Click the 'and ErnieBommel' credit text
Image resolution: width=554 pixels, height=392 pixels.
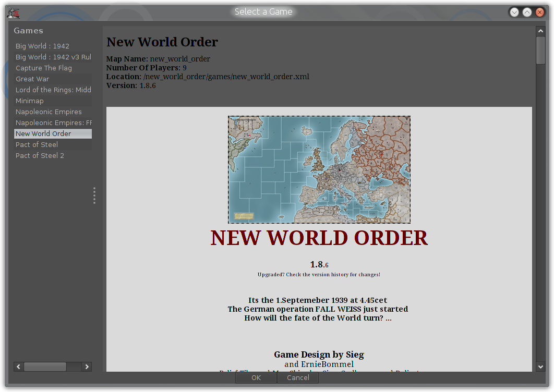tap(319, 364)
